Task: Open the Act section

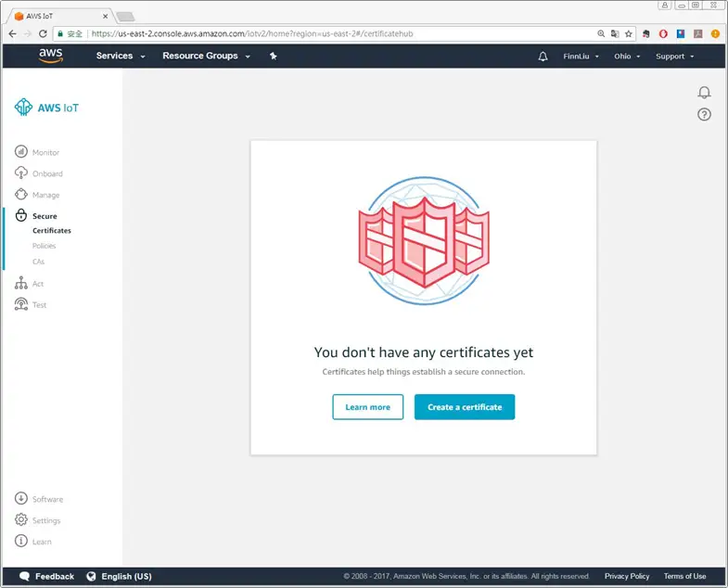Action: [38, 284]
